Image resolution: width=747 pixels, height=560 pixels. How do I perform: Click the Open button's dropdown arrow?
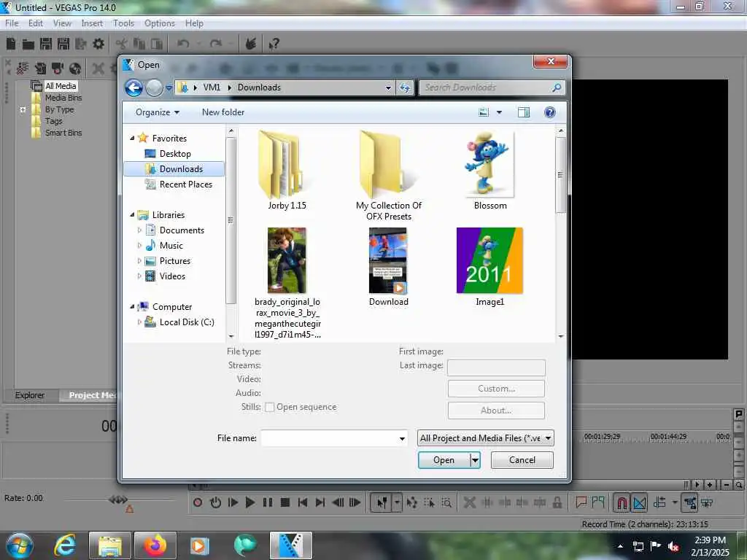tap(475, 460)
